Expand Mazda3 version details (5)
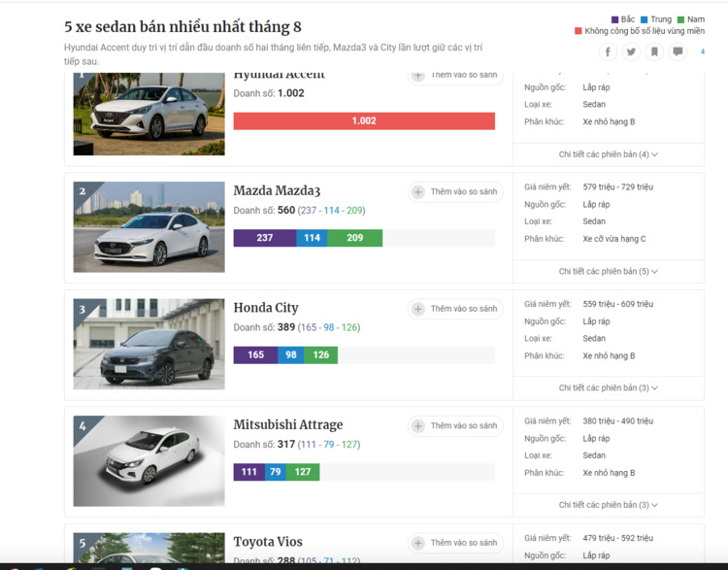 [x=609, y=271]
